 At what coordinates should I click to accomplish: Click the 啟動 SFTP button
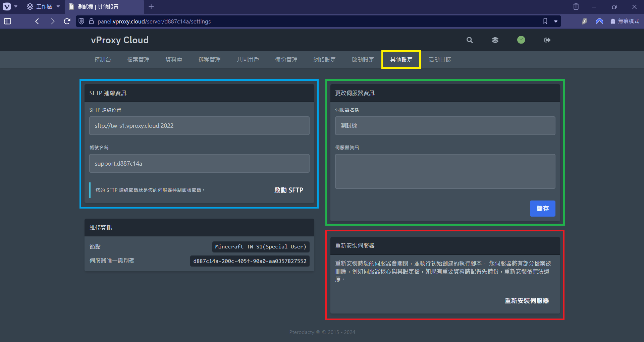coord(288,190)
